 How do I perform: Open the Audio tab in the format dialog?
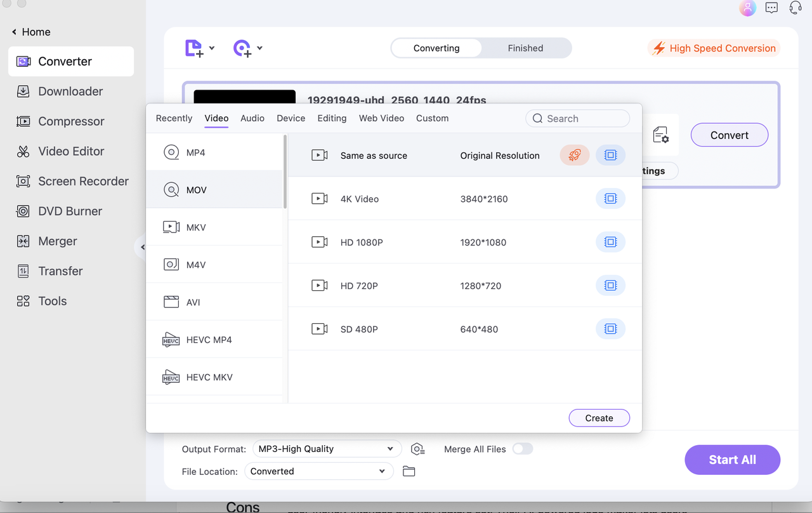tap(252, 118)
